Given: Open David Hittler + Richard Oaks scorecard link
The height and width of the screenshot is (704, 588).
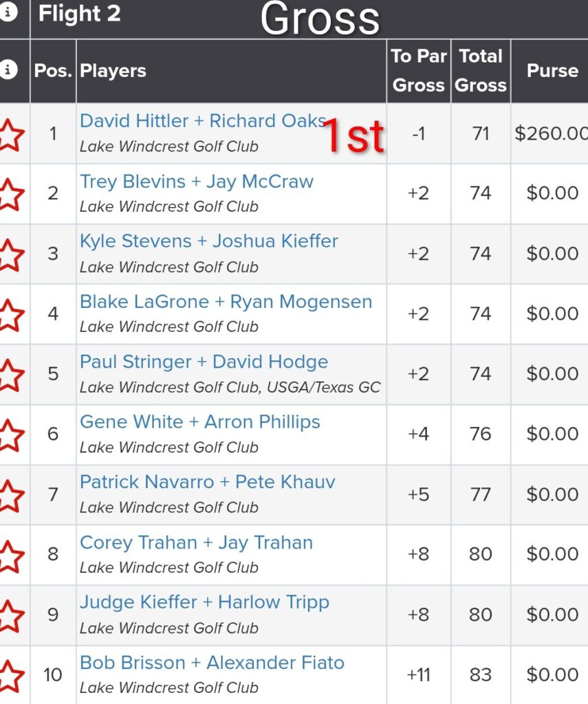Looking at the screenshot, I should tap(202, 121).
